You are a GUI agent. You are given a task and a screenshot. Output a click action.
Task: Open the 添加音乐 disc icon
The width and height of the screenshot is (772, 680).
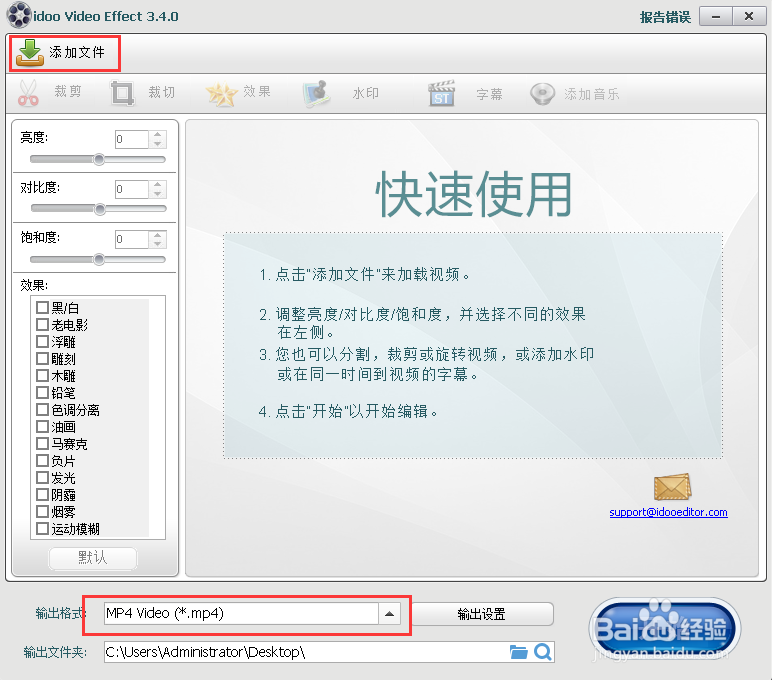pos(543,94)
